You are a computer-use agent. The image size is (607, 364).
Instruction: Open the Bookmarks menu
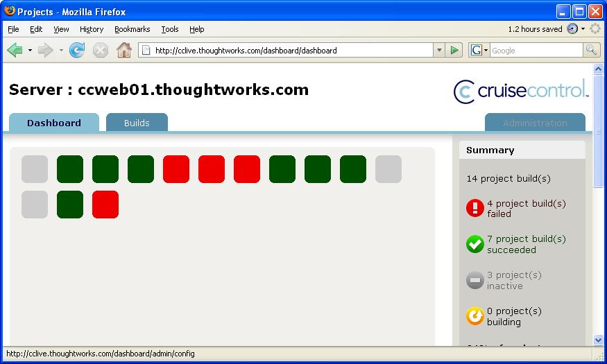click(131, 29)
